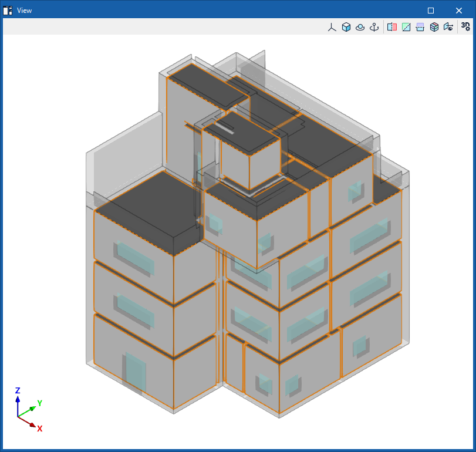Click the axes display icon in toolbar
Screen dimensions: 476x452
[x=332, y=28]
